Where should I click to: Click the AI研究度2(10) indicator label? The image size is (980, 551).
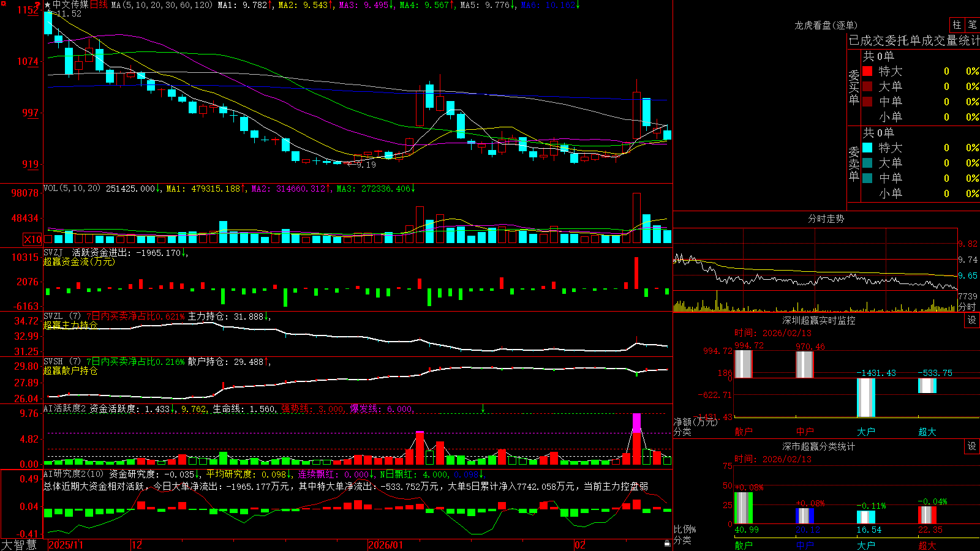[73, 474]
